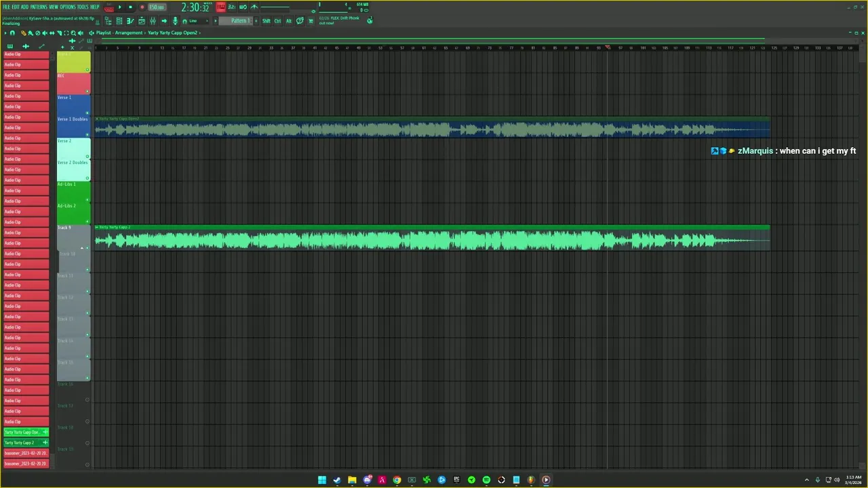Click the Alt key button
868x488 pixels.
(289, 21)
